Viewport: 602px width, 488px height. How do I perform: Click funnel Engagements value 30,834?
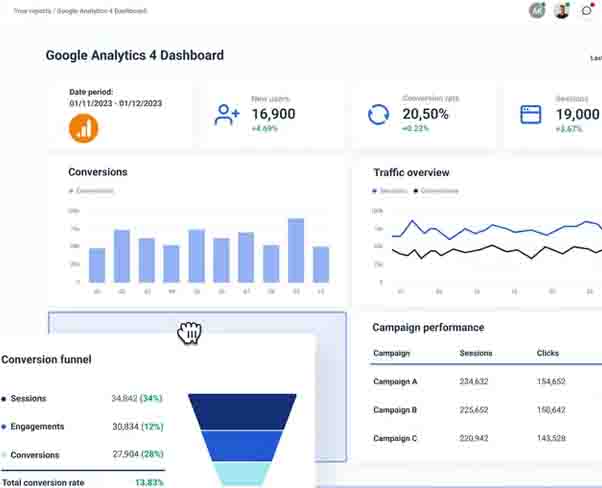click(125, 427)
